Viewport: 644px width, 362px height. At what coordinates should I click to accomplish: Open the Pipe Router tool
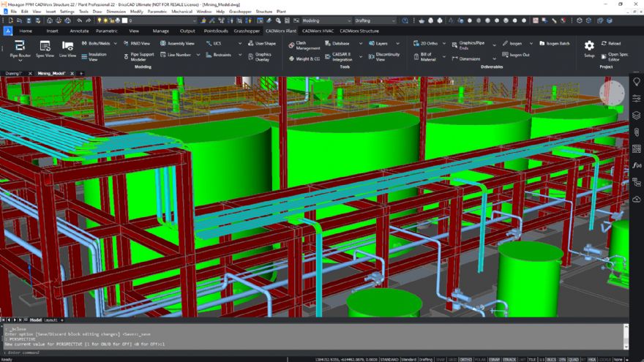click(x=20, y=48)
